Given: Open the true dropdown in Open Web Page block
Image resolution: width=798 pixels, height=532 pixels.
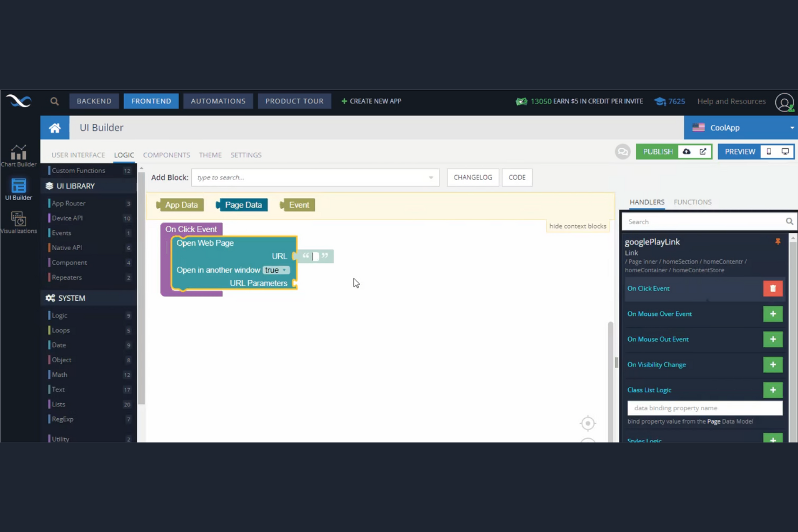Looking at the screenshot, I should [x=277, y=270].
